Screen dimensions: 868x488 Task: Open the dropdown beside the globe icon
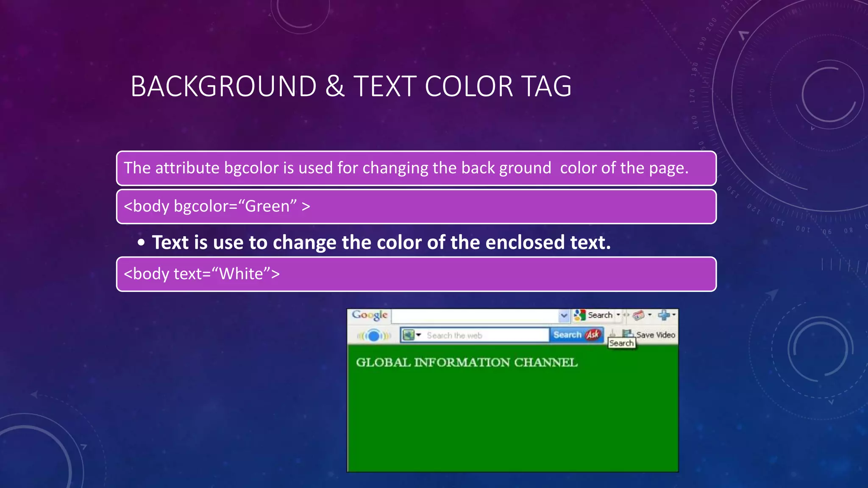(419, 335)
